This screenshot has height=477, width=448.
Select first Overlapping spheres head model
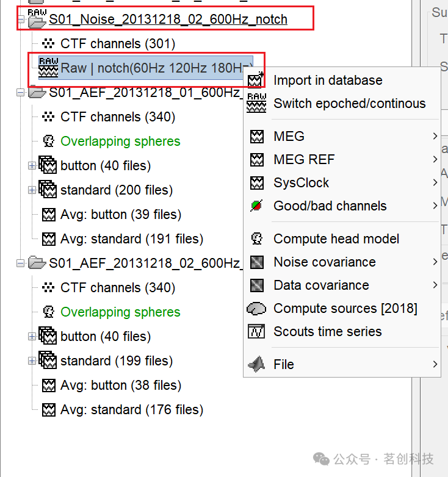120,142
